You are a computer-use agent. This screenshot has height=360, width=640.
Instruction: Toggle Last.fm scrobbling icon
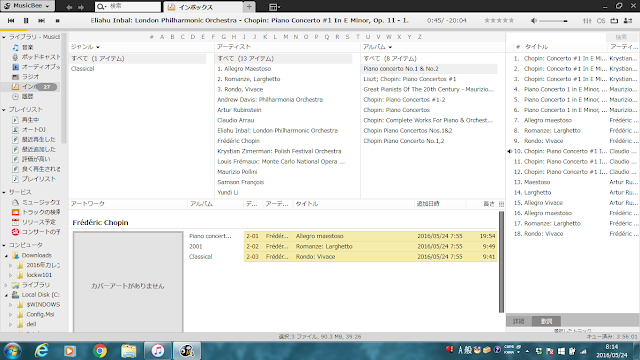click(x=601, y=20)
